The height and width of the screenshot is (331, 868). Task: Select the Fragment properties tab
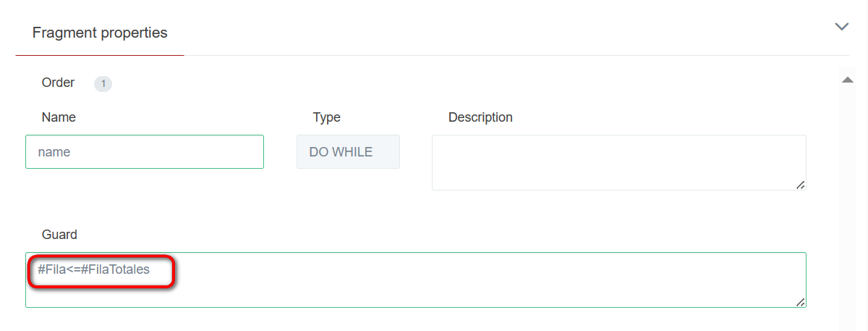[x=100, y=33]
